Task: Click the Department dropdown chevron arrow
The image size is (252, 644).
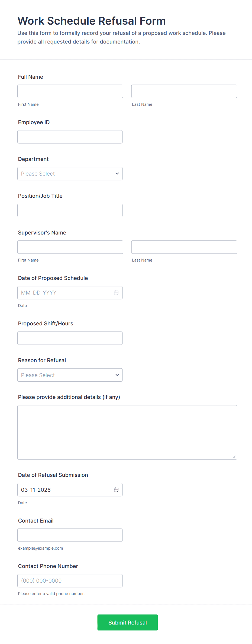Action: pos(117,174)
